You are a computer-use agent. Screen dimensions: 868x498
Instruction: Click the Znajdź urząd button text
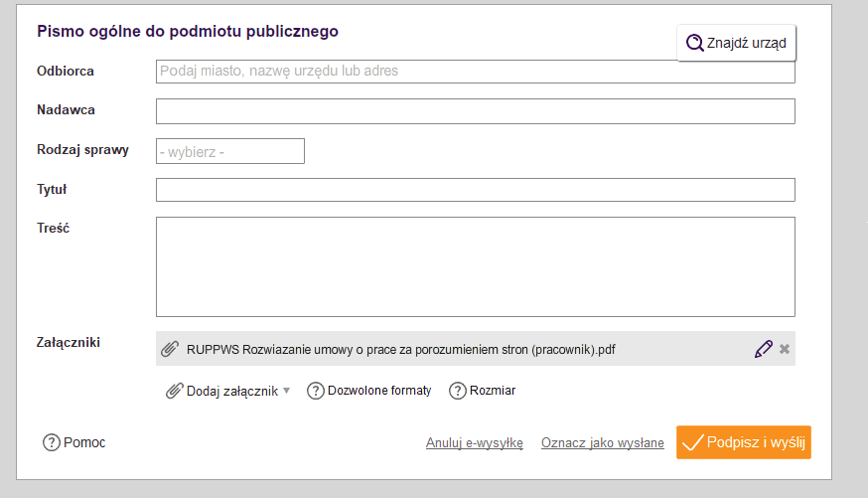coord(746,43)
